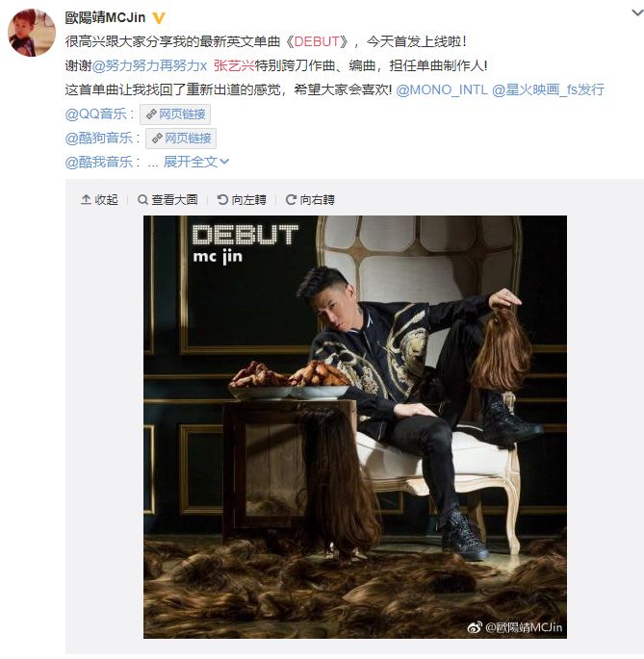Image resolution: width=644 pixels, height=659 pixels.
Task: Rotate image left with 向左转
Action: click(242, 200)
